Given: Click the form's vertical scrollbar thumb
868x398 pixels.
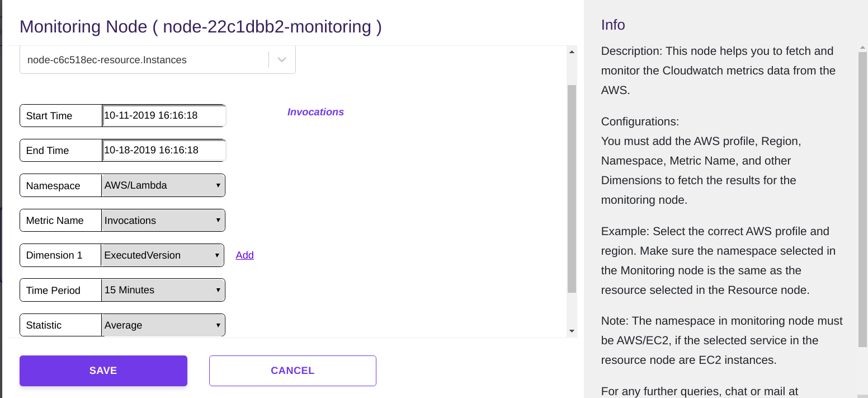Looking at the screenshot, I should point(572,189).
